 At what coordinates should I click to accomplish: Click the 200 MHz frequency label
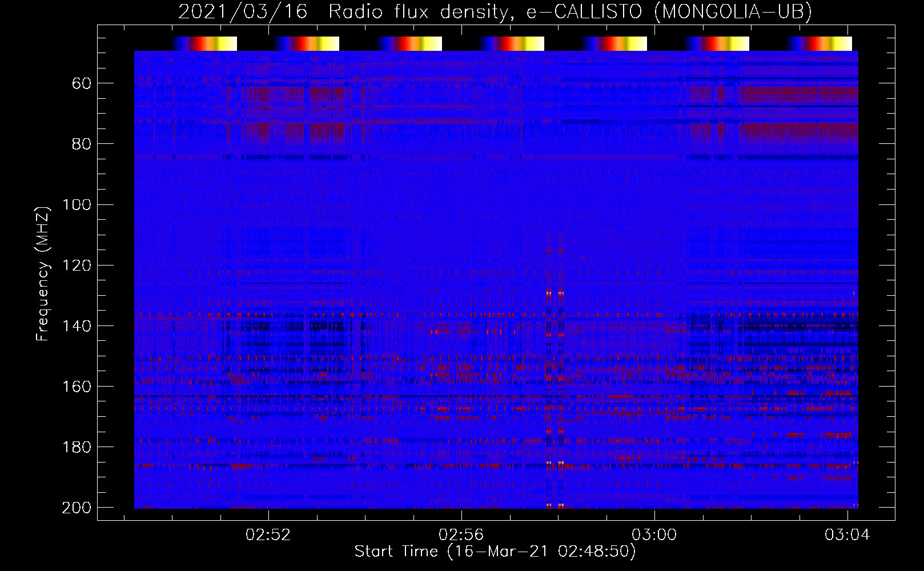click(77, 508)
